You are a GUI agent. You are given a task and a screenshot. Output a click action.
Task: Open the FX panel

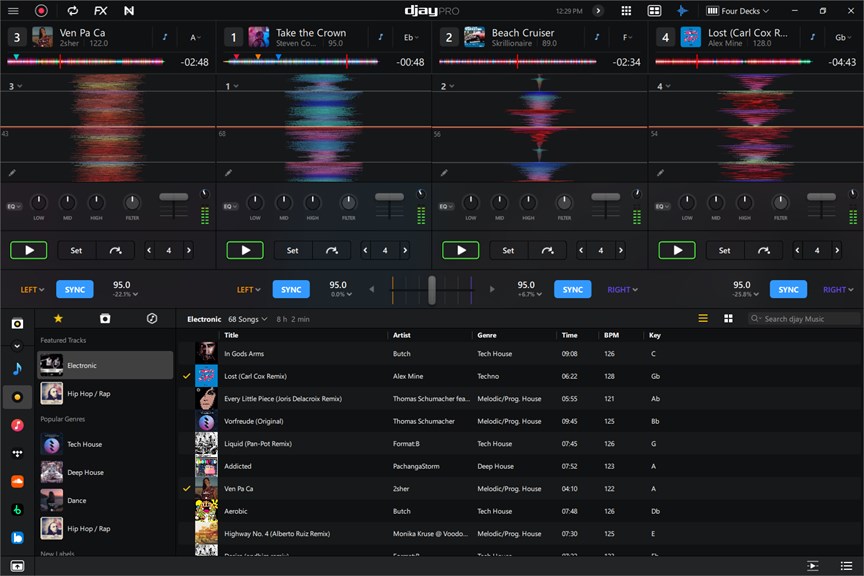click(x=100, y=11)
